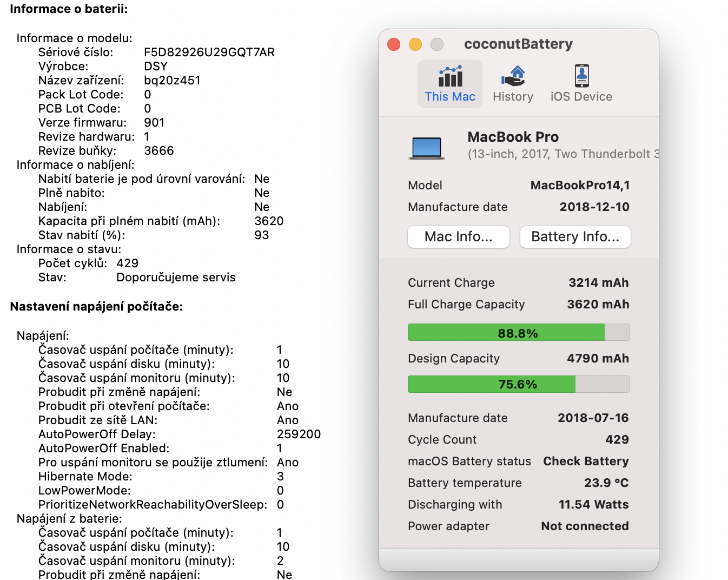This screenshot has width=728, height=580.
Task: Click the iOS Device phone icon
Action: (582, 76)
